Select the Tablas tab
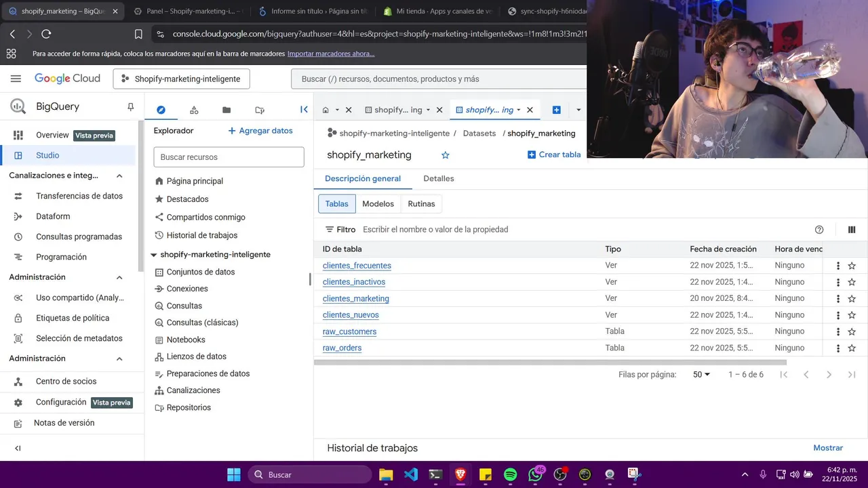Viewport: 868px width, 488px height. [336, 203]
